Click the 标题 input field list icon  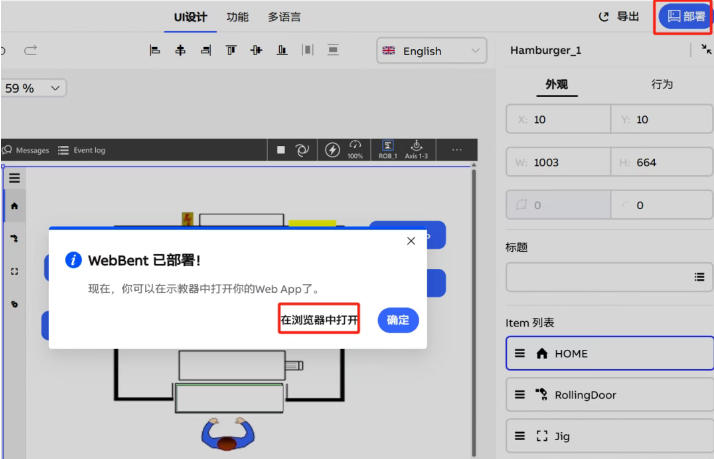click(x=699, y=277)
